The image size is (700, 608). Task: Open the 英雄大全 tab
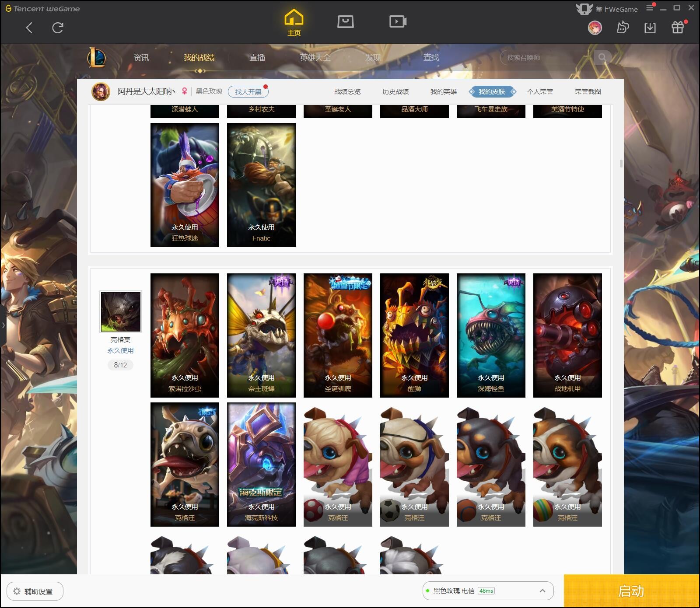315,57
